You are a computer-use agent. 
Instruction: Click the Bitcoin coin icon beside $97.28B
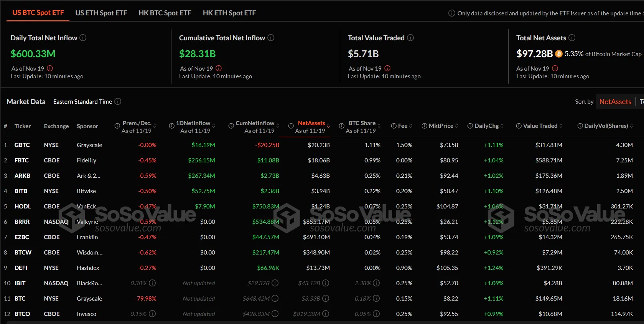(x=559, y=54)
